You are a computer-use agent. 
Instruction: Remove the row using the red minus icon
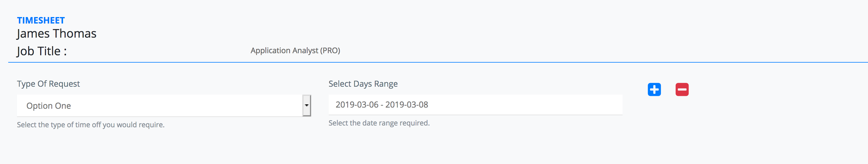[x=682, y=89]
